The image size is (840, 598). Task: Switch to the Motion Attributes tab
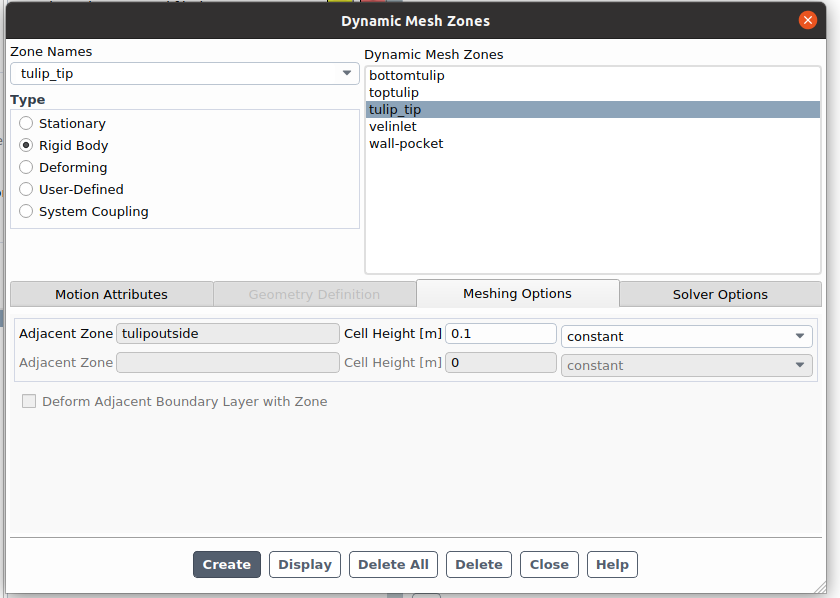pos(111,294)
